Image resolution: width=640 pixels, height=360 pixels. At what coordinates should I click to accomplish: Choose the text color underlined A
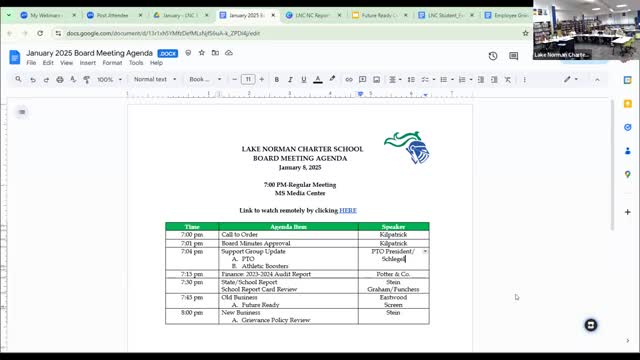[x=318, y=80]
